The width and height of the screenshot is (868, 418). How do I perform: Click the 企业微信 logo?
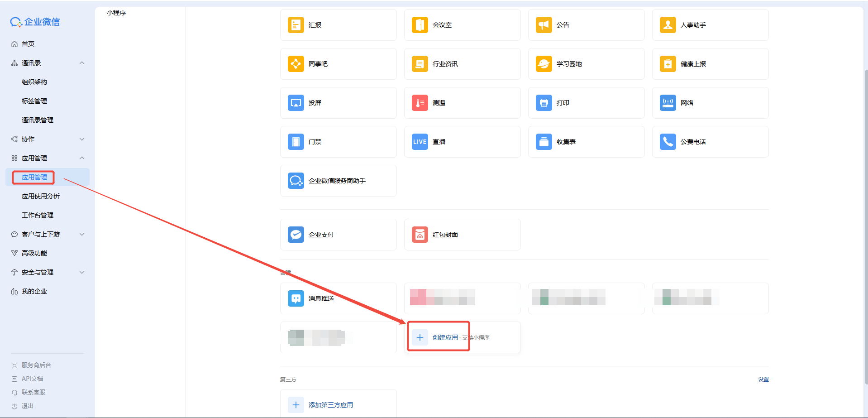coord(35,22)
